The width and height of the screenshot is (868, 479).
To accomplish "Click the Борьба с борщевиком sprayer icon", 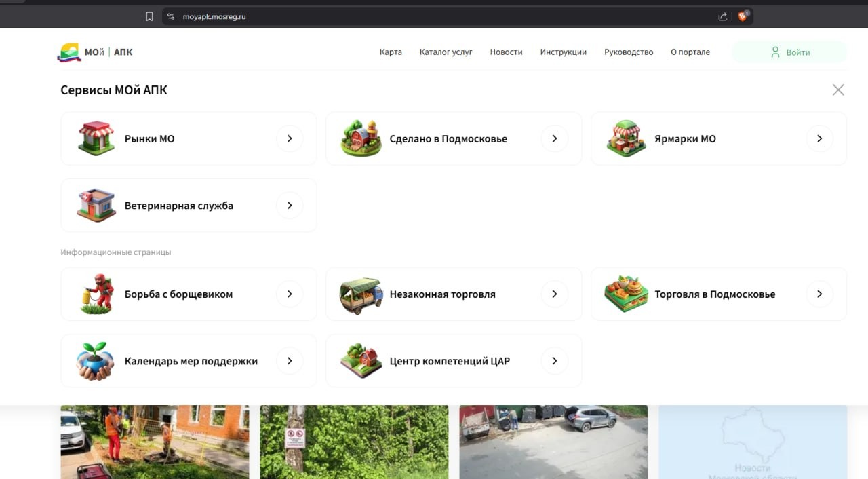I will 96,294.
